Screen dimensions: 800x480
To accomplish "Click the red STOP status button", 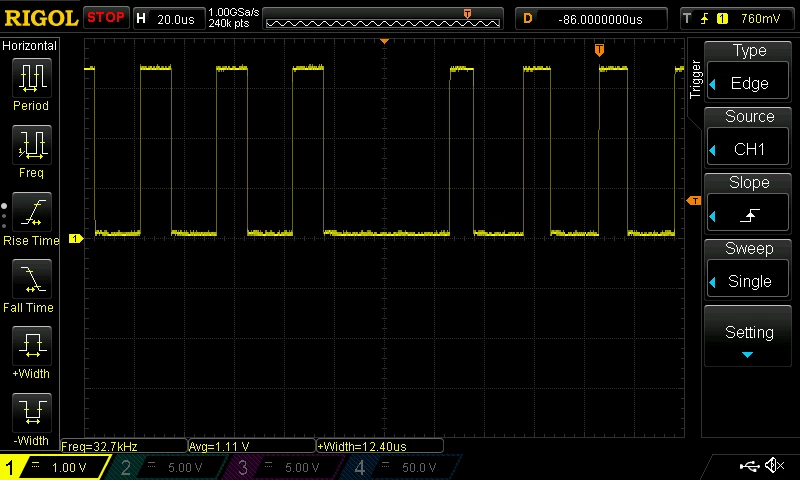I will [x=106, y=18].
